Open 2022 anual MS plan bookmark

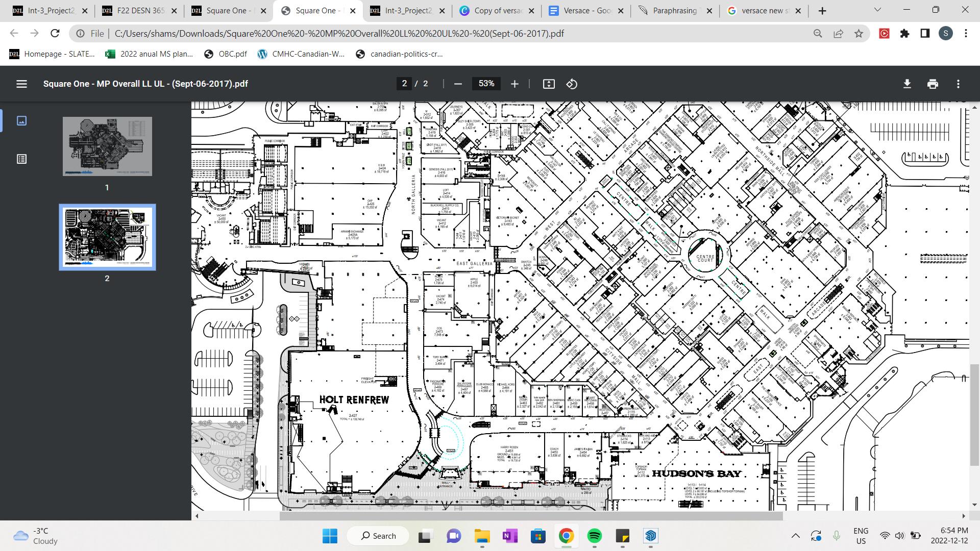(149, 54)
